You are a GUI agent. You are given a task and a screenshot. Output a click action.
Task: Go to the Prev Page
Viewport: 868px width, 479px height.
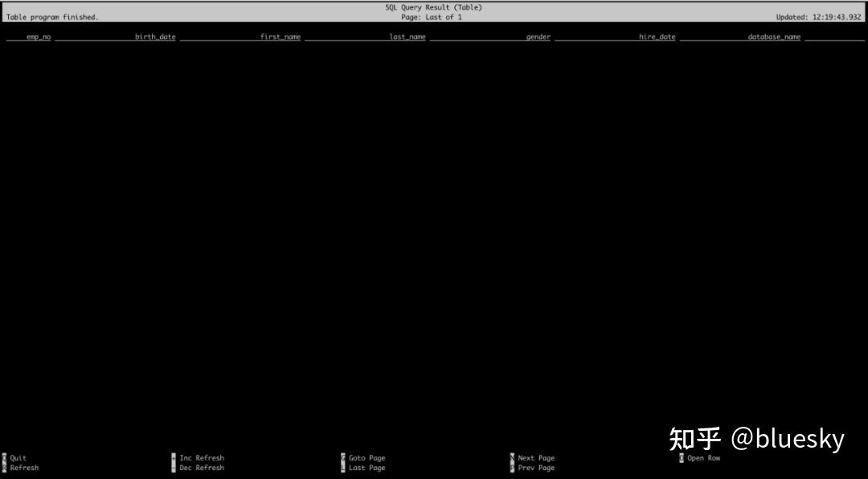[535, 467]
